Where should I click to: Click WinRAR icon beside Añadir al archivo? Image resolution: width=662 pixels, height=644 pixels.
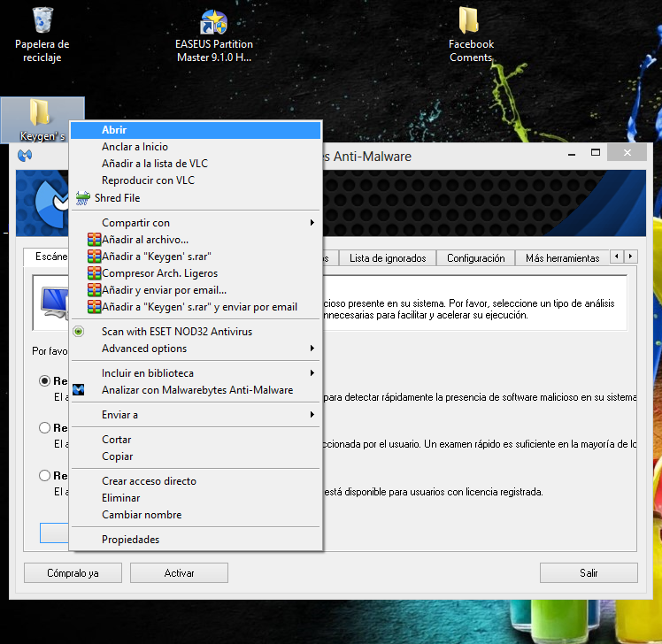94,239
